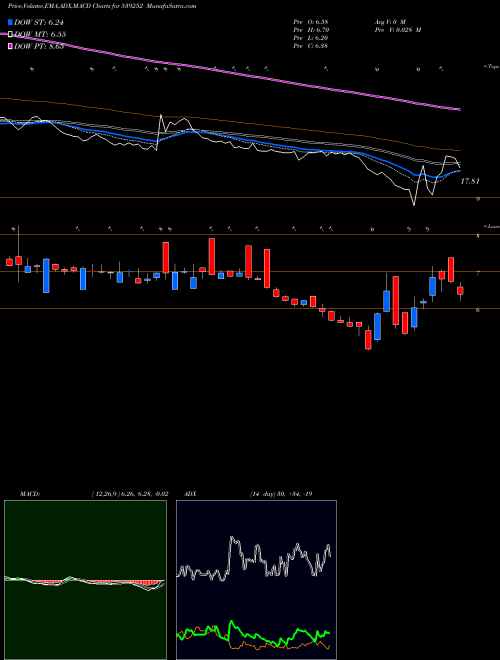
Task: Click the ADX (14 day) parameter values
Action: point(281,494)
